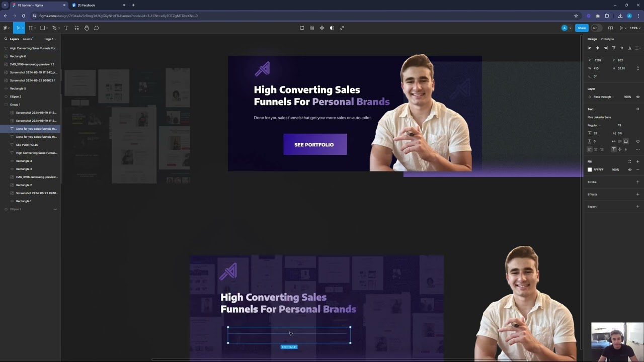Switch to the Layers tab
Viewport: 644px width, 362px height.
point(14,39)
